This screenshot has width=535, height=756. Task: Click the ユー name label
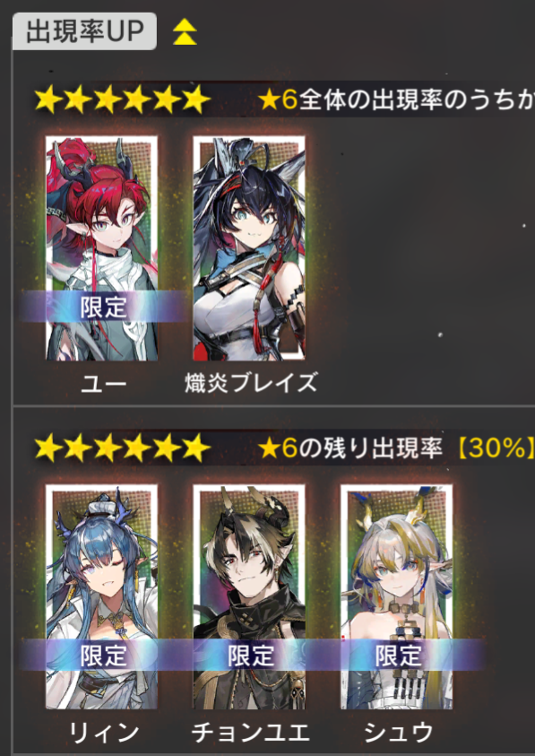tap(103, 384)
